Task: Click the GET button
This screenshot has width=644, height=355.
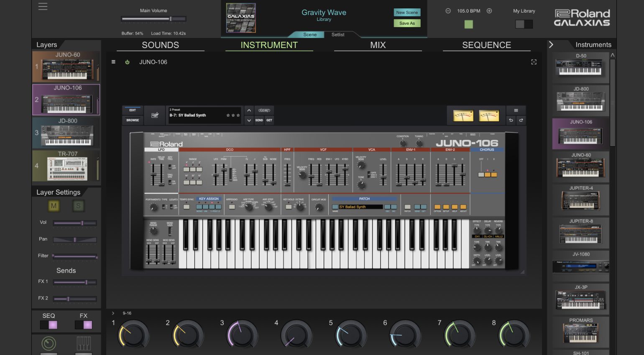Action: click(269, 120)
